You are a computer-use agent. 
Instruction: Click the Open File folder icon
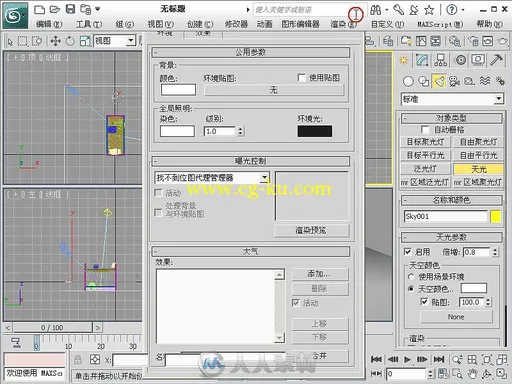(55, 9)
